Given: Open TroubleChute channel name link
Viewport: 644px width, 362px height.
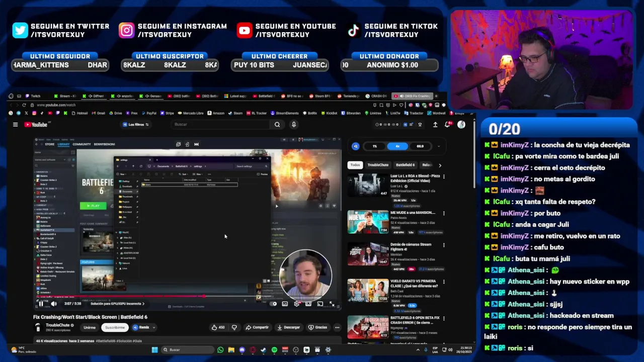Looking at the screenshot, I should (x=57, y=325).
